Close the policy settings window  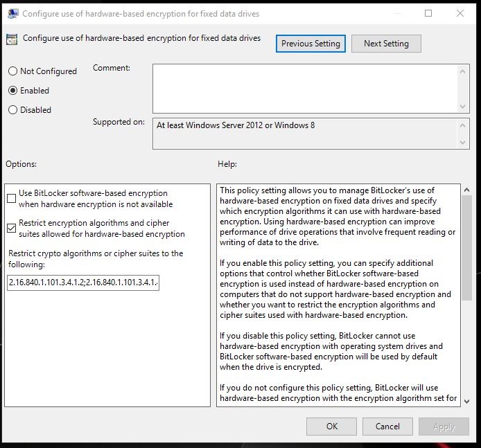click(x=460, y=13)
